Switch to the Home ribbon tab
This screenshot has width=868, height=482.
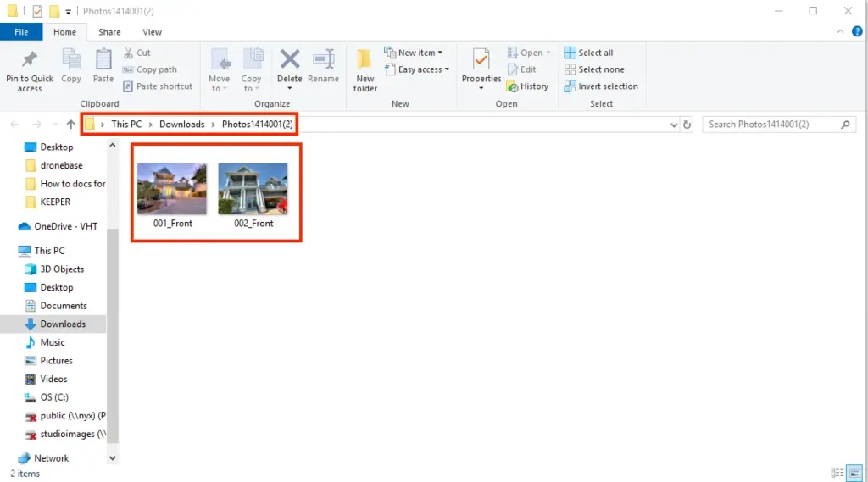coord(64,32)
